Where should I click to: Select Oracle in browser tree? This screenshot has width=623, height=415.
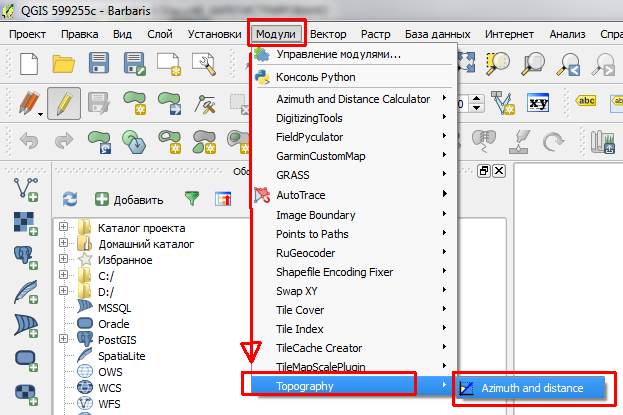(x=114, y=324)
